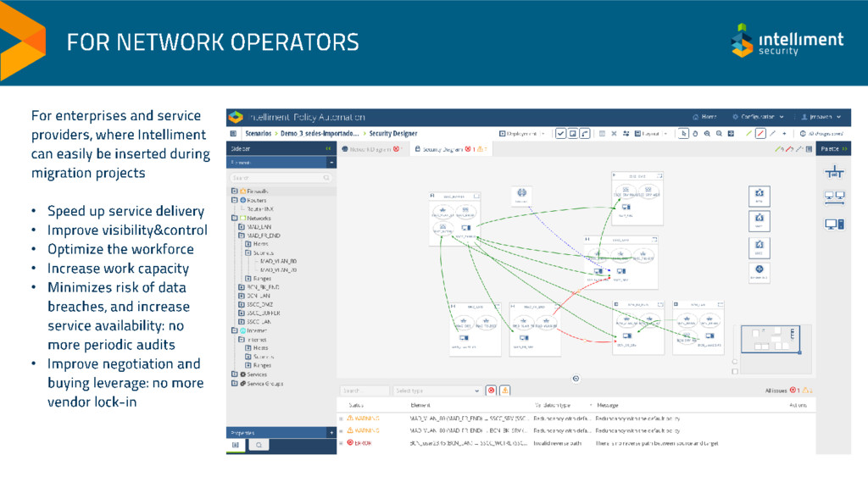Click the Validation type column header
This screenshot has height=488, width=868.
click(x=553, y=405)
